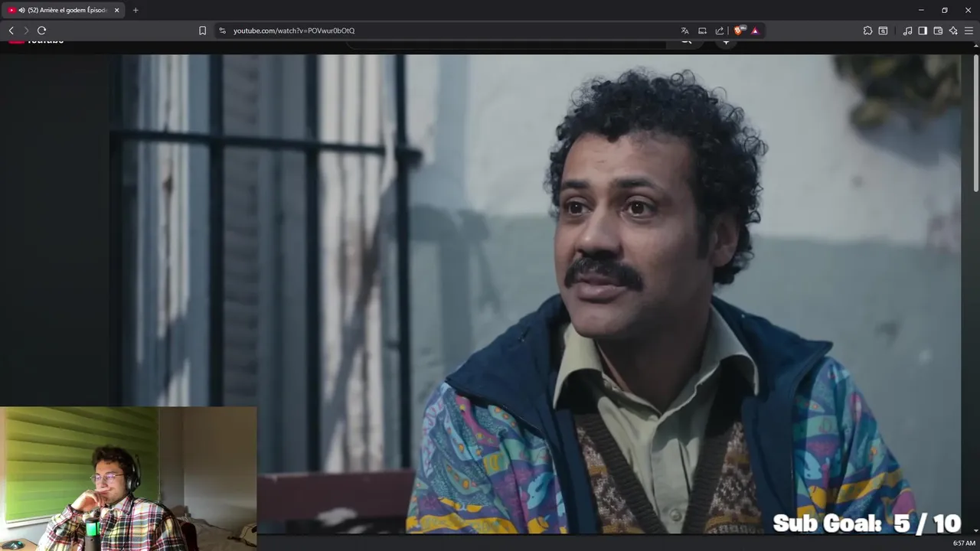Bookmark this page with the bookmark icon
Screen dimensions: 980x551
(x=202, y=31)
